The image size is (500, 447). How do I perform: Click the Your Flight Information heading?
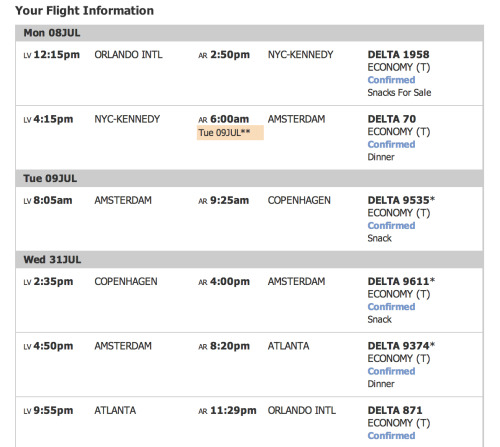85,11
